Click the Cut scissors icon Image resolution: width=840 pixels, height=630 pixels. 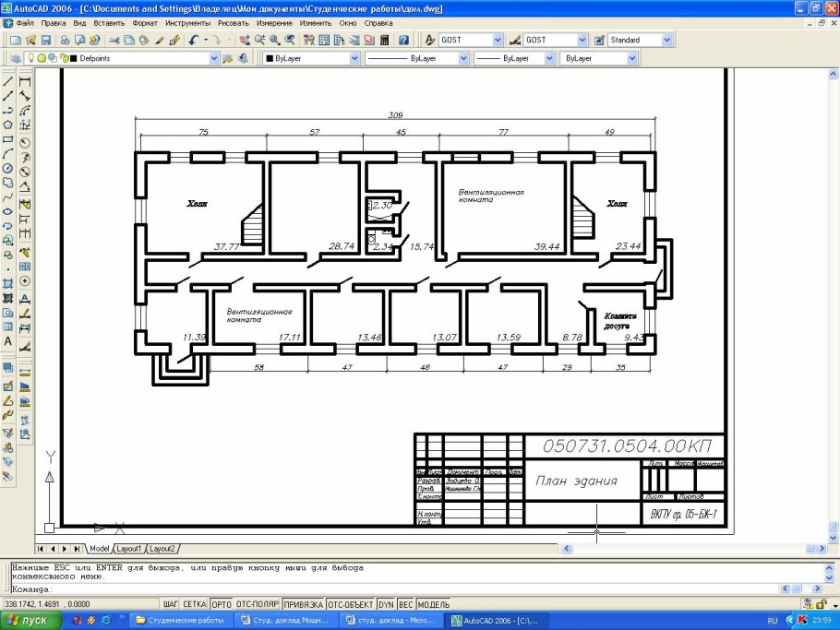pos(114,41)
